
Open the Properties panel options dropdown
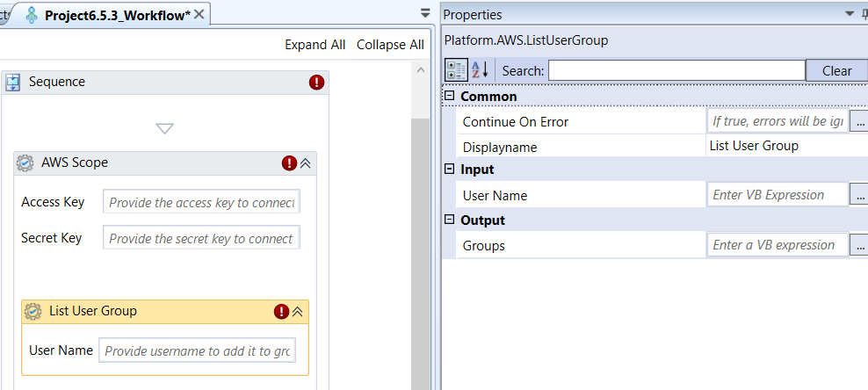[x=850, y=14]
